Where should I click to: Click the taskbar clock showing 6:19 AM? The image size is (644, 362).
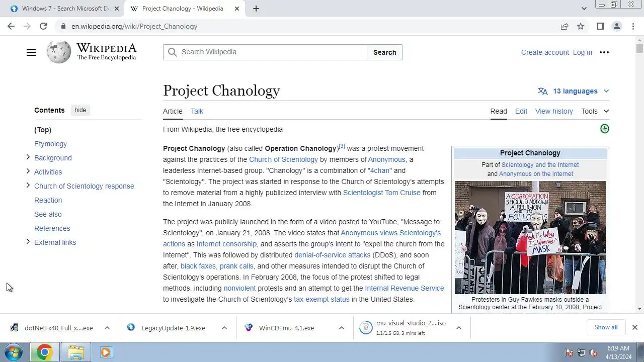pyautogui.click(x=618, y=352)
